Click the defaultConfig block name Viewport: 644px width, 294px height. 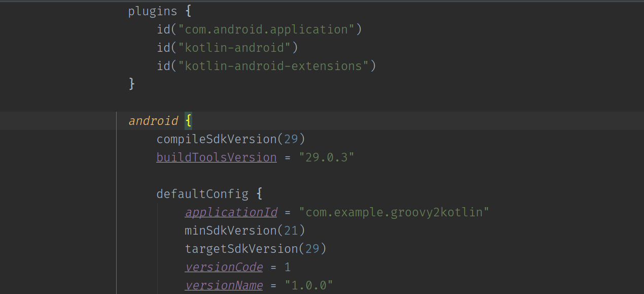coord(202,193)
